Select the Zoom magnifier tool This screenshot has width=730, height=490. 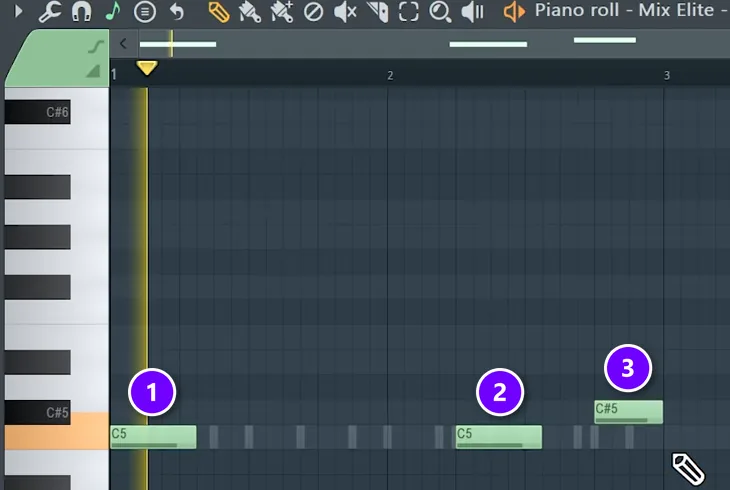(440, 12)
